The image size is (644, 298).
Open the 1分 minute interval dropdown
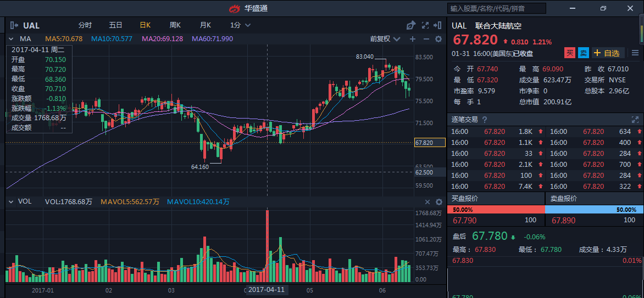(x=240, y=25)
